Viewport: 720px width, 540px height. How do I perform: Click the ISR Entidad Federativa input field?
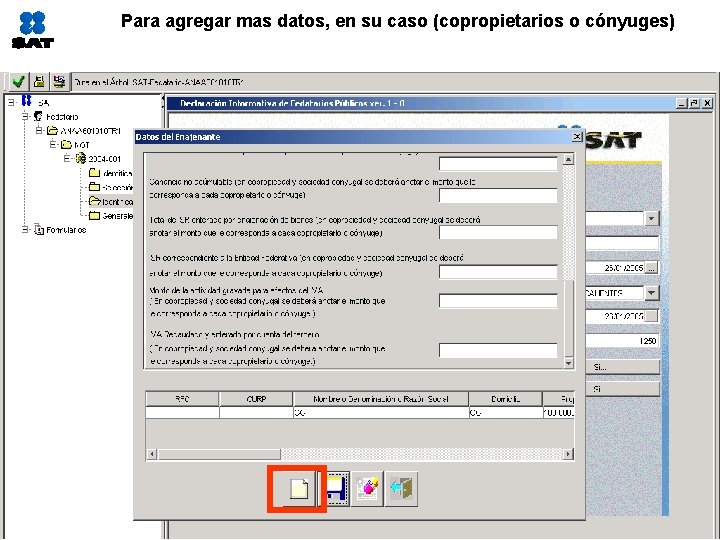point(498,272)
